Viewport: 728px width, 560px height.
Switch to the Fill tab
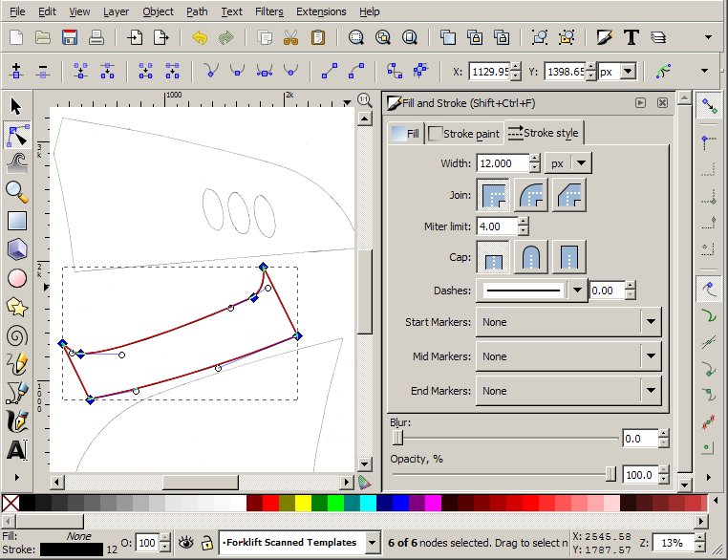click(x=405, y=134)
